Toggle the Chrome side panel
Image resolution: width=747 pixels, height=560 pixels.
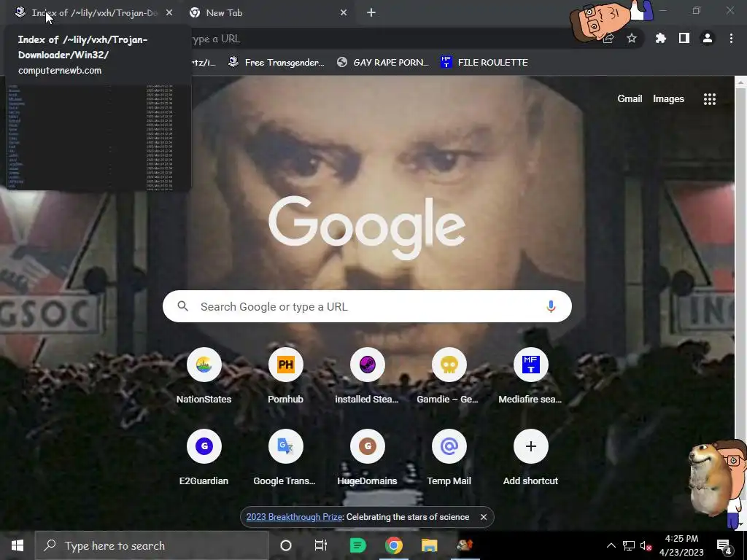click(684, 39)
